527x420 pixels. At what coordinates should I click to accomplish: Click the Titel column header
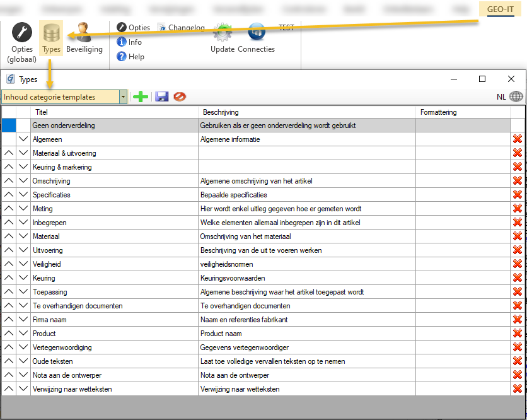click(x=114, y=112)
